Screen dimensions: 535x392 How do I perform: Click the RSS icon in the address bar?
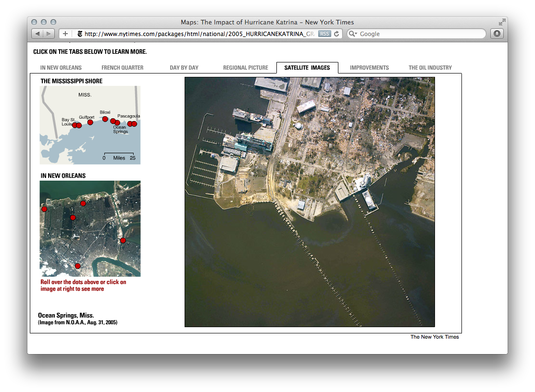pyautogui.click(x=324, y=34)
